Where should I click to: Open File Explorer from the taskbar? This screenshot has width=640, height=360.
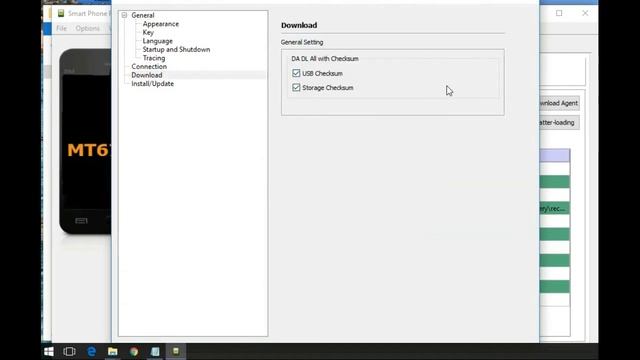pyautogui.click(x=113, y=351)
